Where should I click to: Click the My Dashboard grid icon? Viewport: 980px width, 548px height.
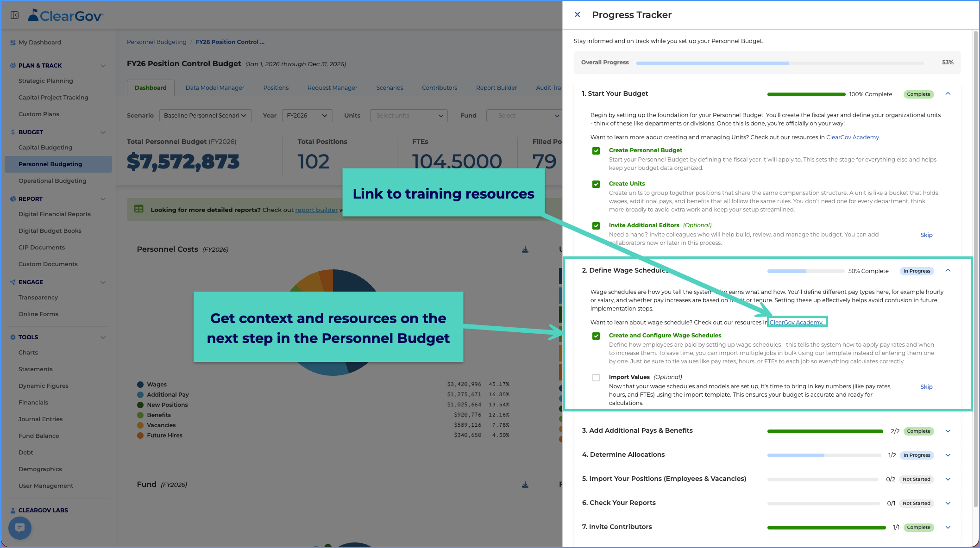click(13, 43)
